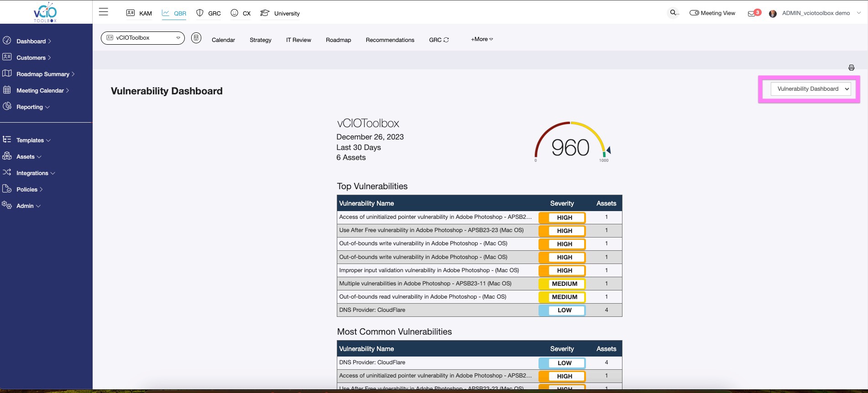Viewport: 868px width, 393px height.
Task: Expand Reporting in the sidebar
Action: click(x=33, y=107)
